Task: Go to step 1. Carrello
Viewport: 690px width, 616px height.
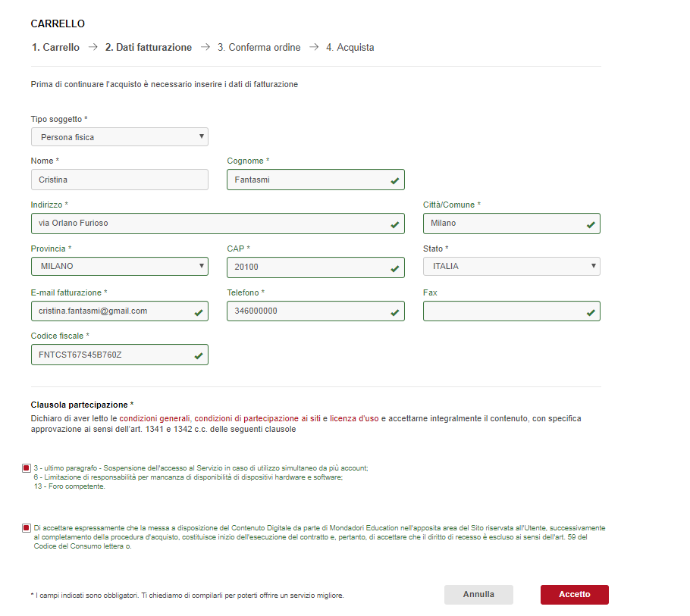Action: coord(55,48)
